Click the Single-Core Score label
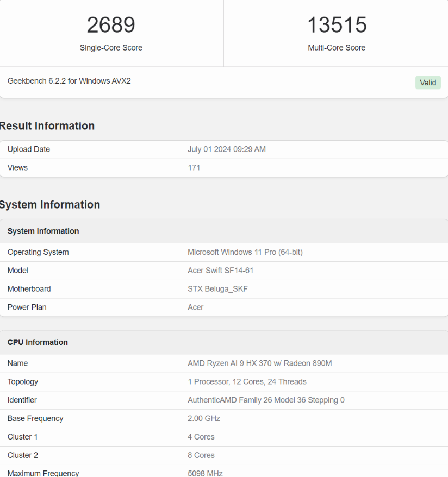The image size is (448, 477). [x=111, y=48]
